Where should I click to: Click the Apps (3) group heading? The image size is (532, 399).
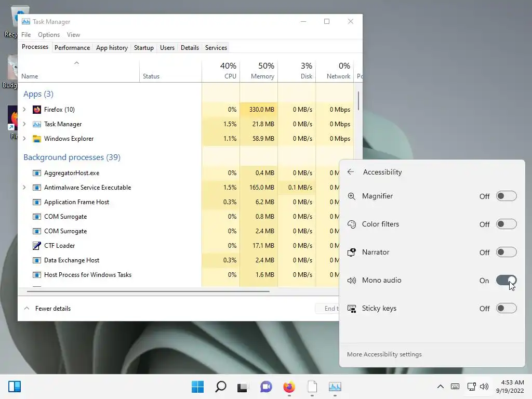pos(38,94)
